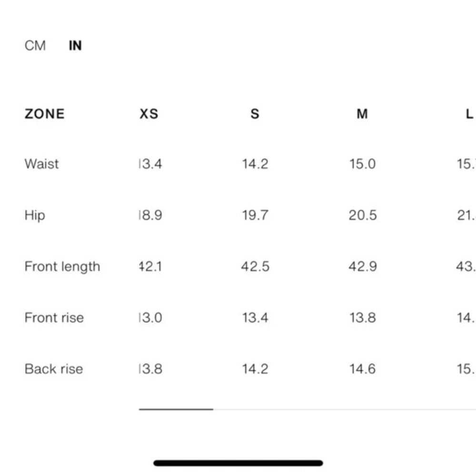This screenshot has height=476, width=476.
Task: Select the M size column header
Action: coord(362,114)
